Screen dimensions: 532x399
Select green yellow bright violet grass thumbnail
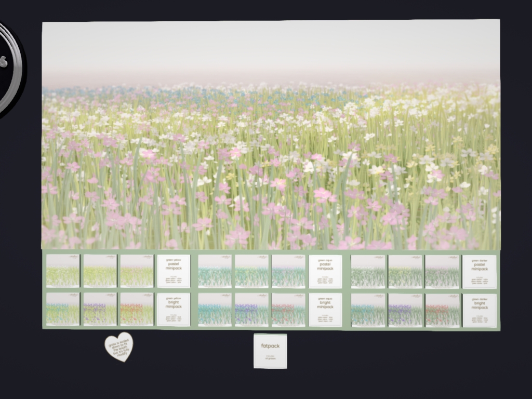[x=100, y=309]
